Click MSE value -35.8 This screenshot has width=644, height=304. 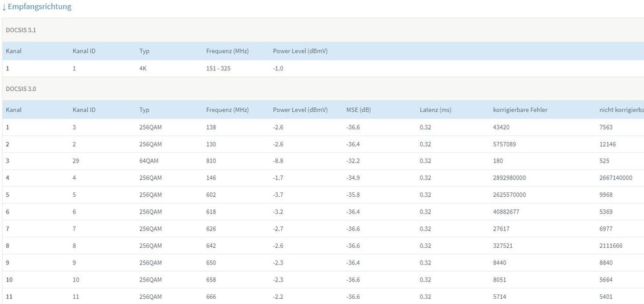[353, 194]
